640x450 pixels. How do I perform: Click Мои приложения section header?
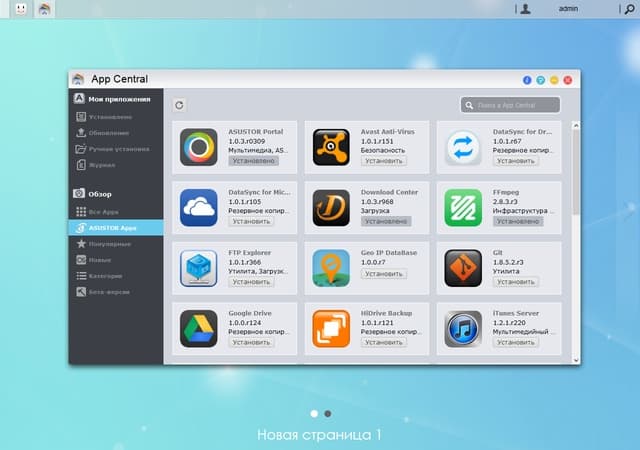(112, 99)
